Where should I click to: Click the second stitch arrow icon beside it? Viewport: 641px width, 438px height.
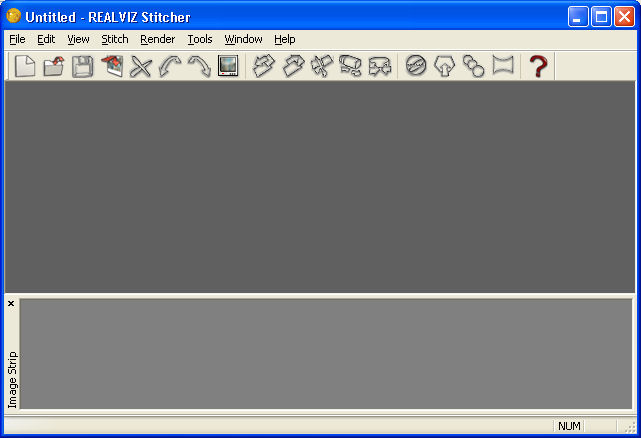point(293,66)
